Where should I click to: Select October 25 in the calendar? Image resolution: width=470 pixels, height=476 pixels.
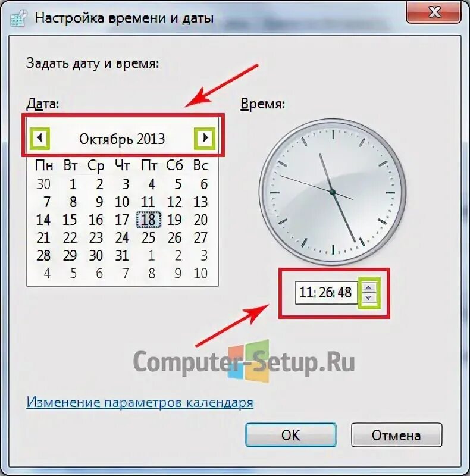[x=149, y=237]
